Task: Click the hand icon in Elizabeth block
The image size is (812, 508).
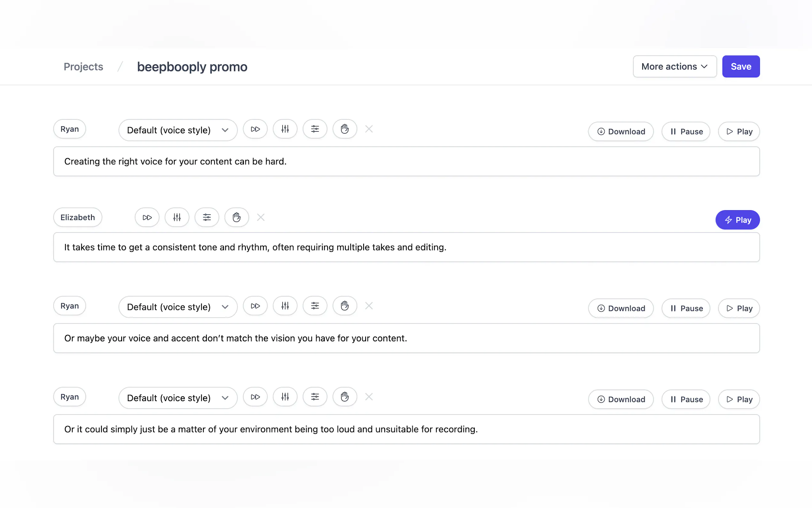Action: (x=237, y=218)
